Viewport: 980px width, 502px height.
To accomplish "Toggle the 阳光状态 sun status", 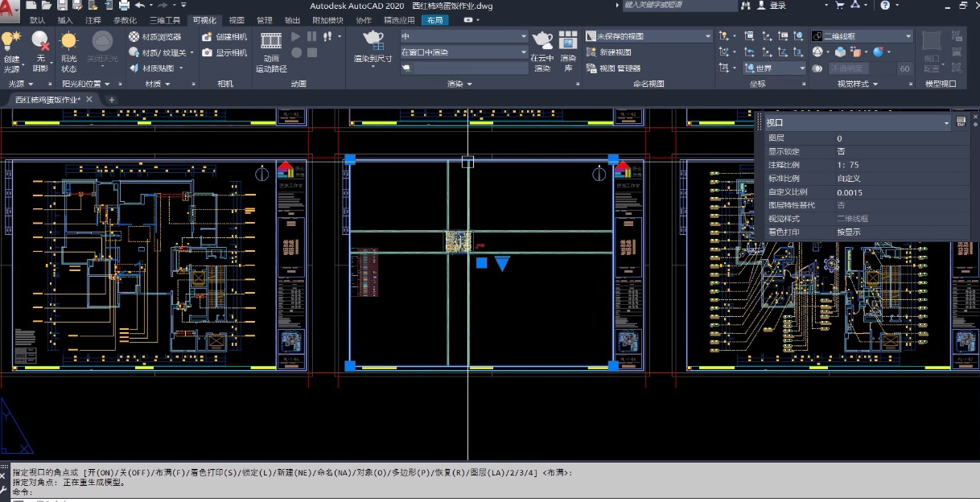I will point(69,42).
